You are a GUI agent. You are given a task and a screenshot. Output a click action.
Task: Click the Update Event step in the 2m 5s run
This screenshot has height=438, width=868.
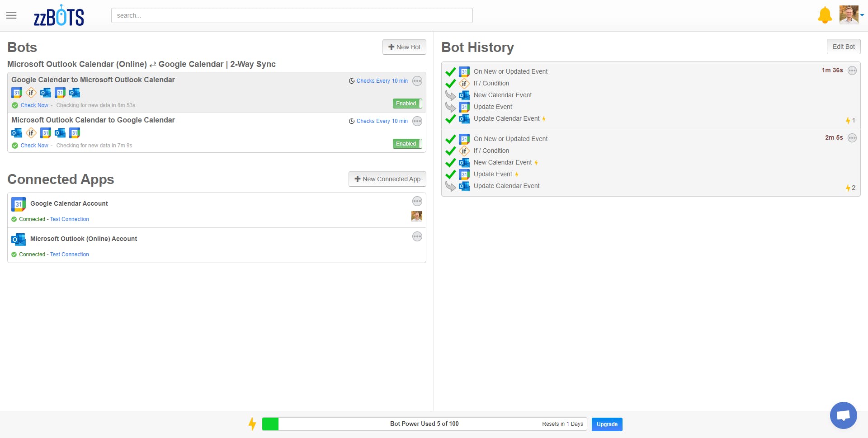coord(493,174)
